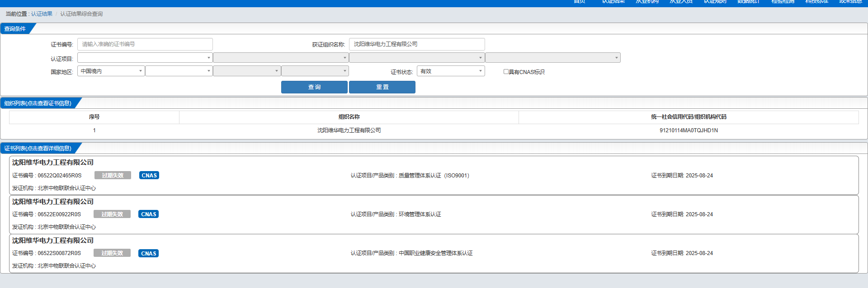This screenshot has height=288, width=868.
Task: Click credit code 91210114MA0TQJHD1N
Action: [x=689, y=130]
